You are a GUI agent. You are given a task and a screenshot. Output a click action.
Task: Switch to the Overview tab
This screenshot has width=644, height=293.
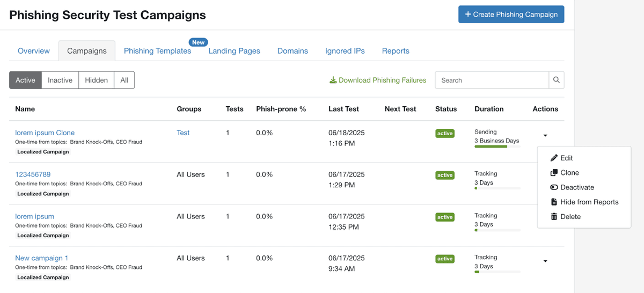[34, 51]
